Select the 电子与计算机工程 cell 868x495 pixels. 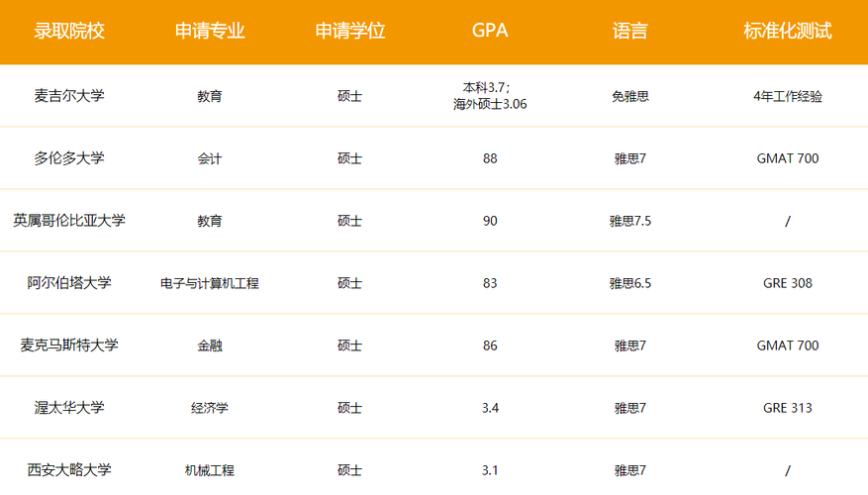210,283
